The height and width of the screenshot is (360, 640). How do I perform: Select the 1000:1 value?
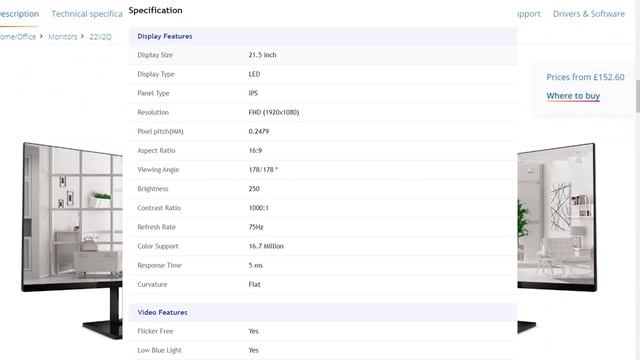259,208
